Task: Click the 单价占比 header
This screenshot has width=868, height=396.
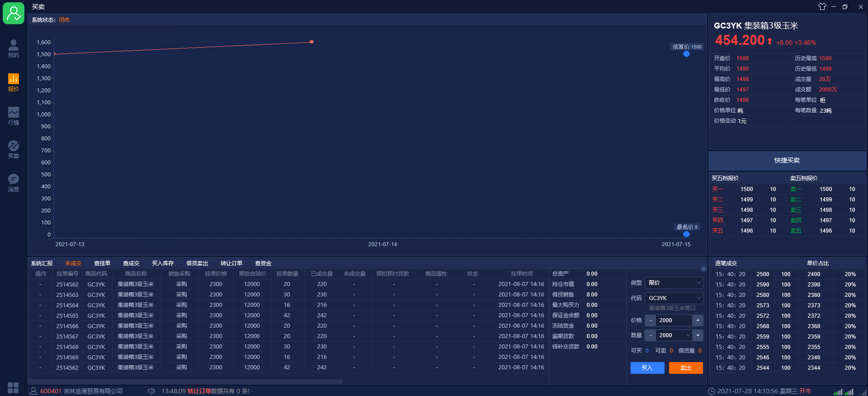Action: click(818, 263)
